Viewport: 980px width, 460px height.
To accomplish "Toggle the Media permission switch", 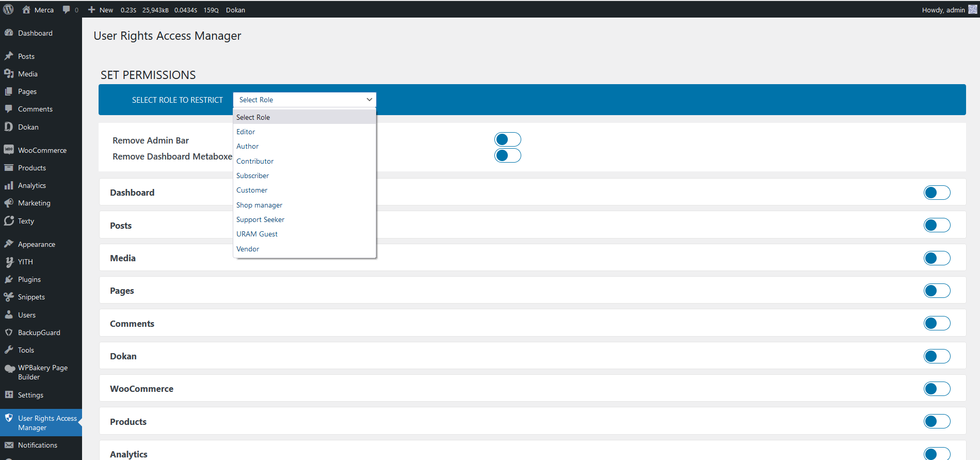I will 937,258.
